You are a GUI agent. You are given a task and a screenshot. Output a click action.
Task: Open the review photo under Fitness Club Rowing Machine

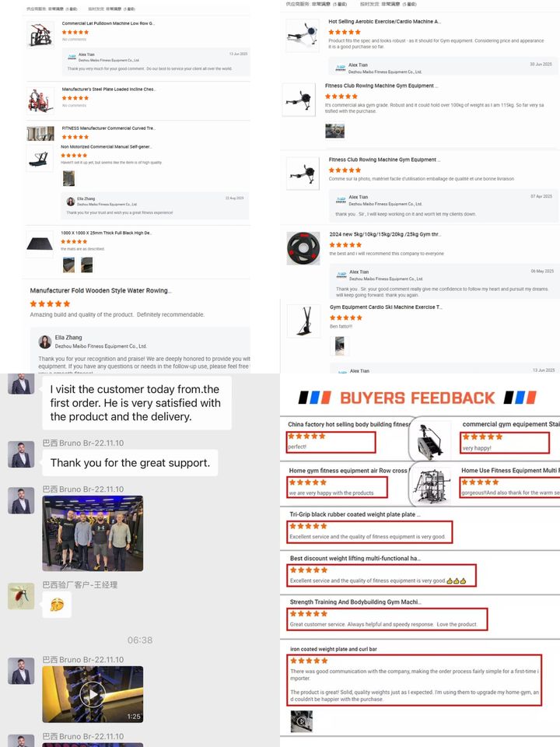[334, 131]
